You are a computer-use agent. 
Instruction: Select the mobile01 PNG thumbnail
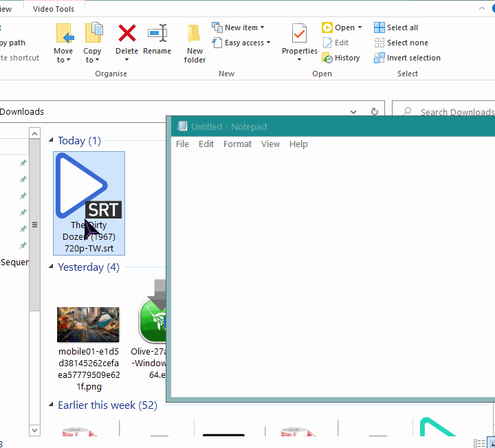click(x=88, y=324)
